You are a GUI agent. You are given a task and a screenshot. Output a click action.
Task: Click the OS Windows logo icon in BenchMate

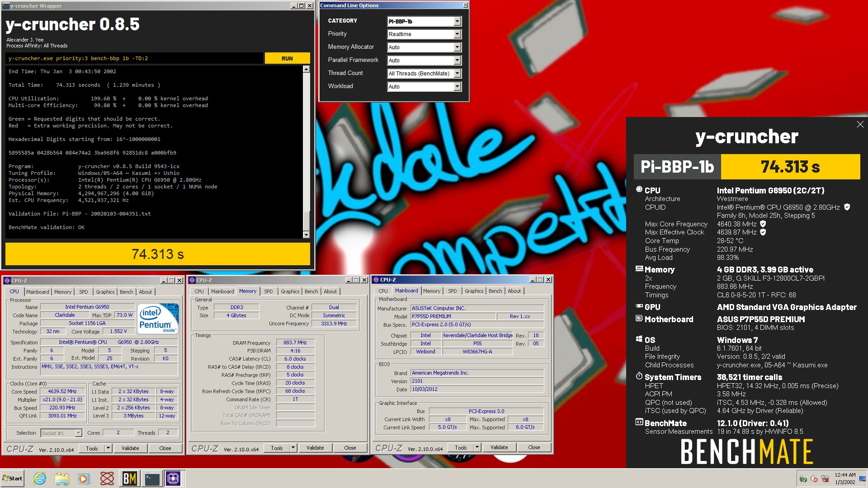(639, 339)
